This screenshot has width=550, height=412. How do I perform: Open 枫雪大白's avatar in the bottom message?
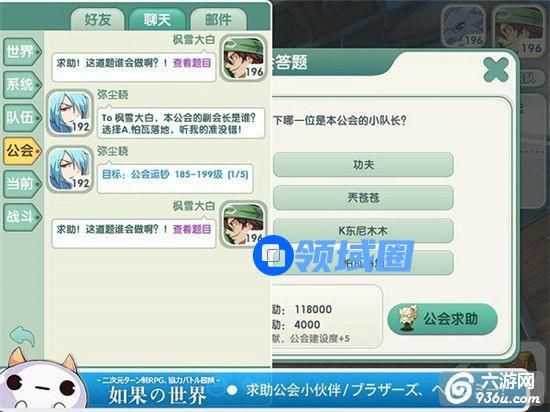243,224
